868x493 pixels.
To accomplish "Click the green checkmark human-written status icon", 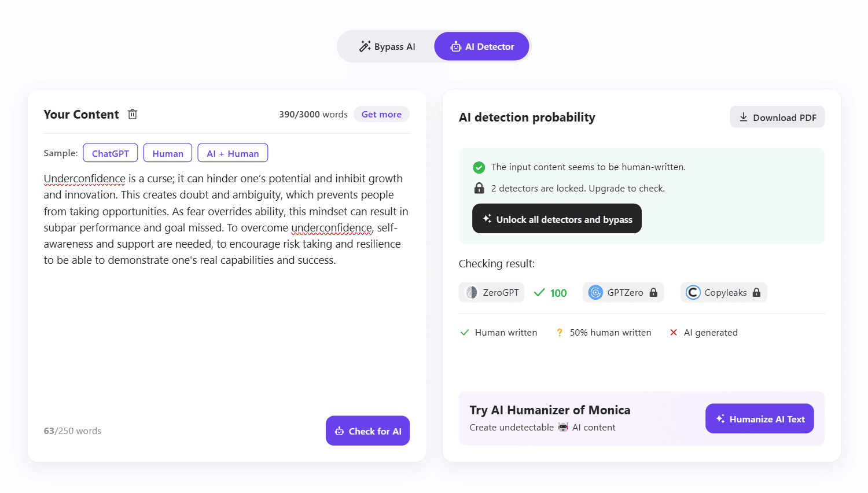I will [x=479, y=167].
